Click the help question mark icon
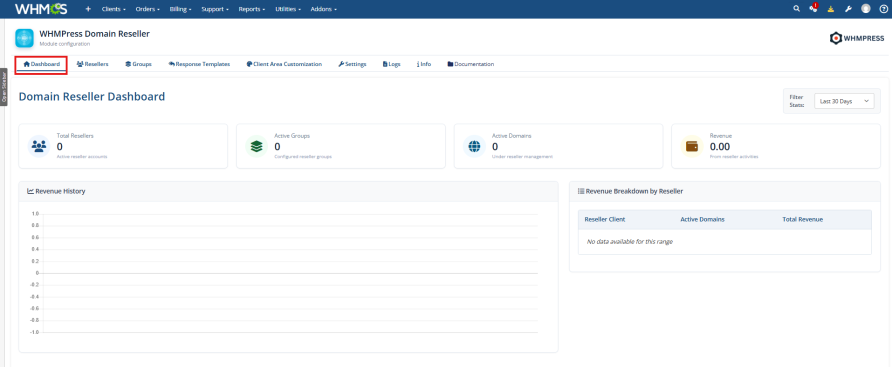This screenshot has height=367, width=892. click(883, 9)
